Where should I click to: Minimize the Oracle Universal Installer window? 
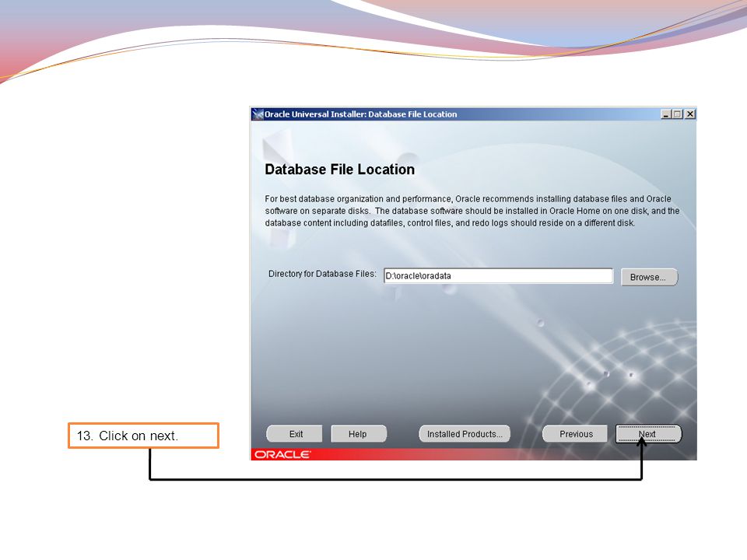coord(666,114)
